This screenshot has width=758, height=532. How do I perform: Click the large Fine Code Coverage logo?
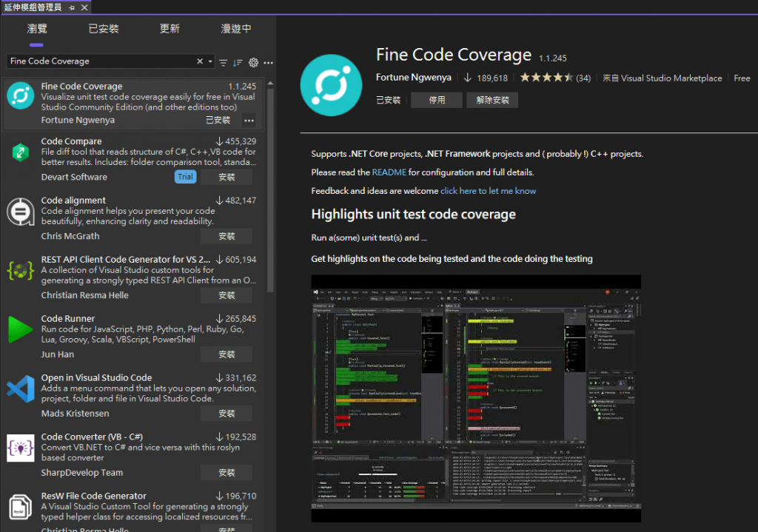click(x=331, y=85)
